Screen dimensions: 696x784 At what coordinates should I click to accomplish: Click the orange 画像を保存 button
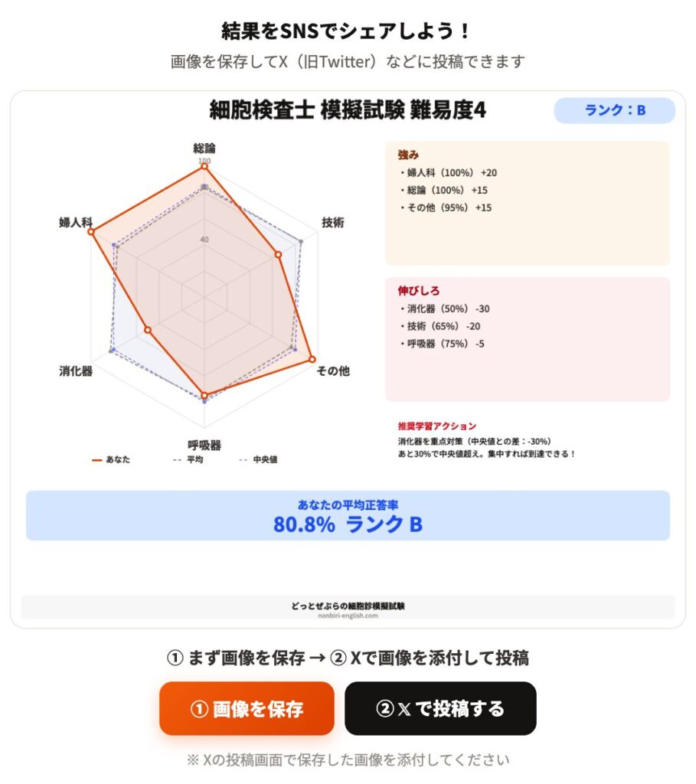click(x=247, y=709)
